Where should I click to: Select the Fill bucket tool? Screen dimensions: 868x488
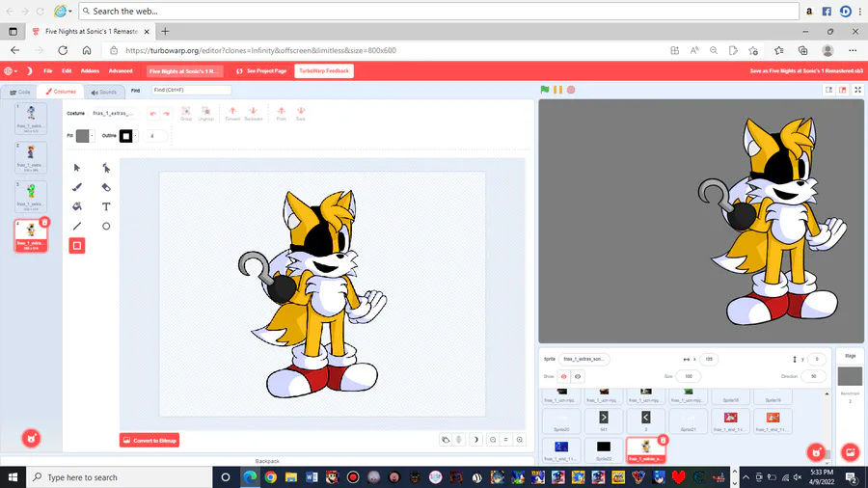[x=77, y=206]
